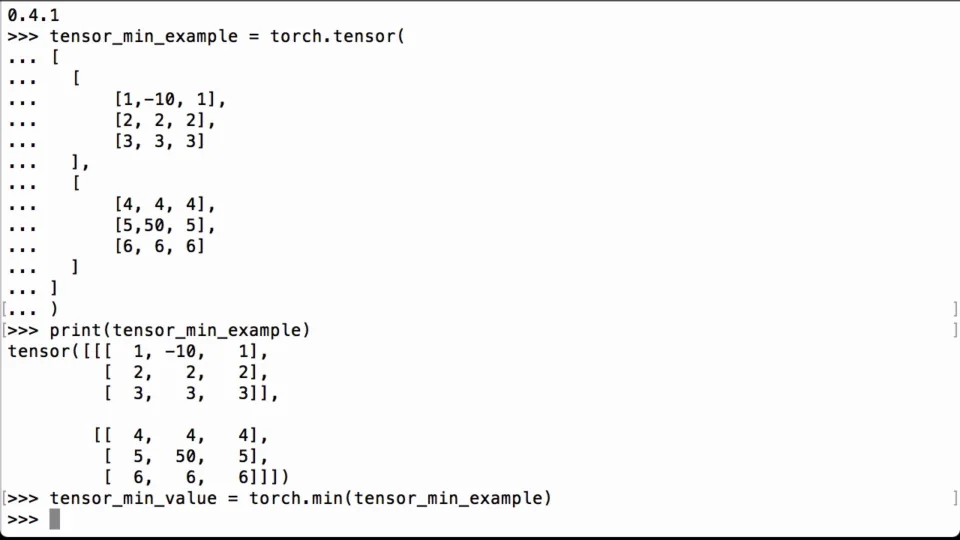Click the [3, 3, 3] input row

click(x=159, y=141)
